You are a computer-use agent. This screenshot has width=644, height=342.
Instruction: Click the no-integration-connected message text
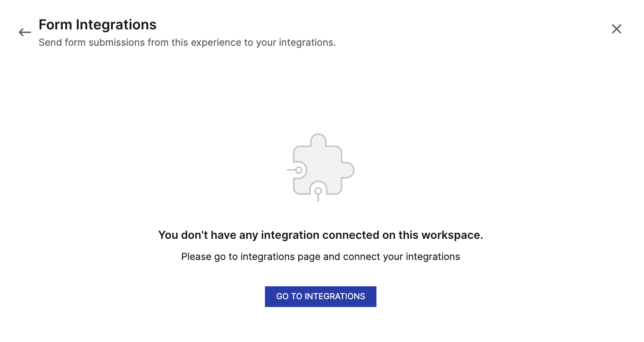(x=320, y=235)
